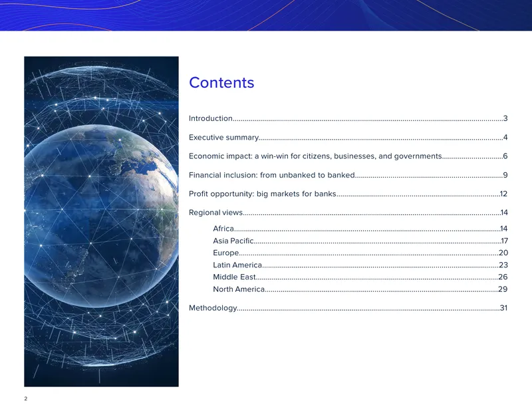Image resolution: width=532 pixels, height=411 pixels.
Task: Open the Introduction contents entry
Action: coord(348,118)
